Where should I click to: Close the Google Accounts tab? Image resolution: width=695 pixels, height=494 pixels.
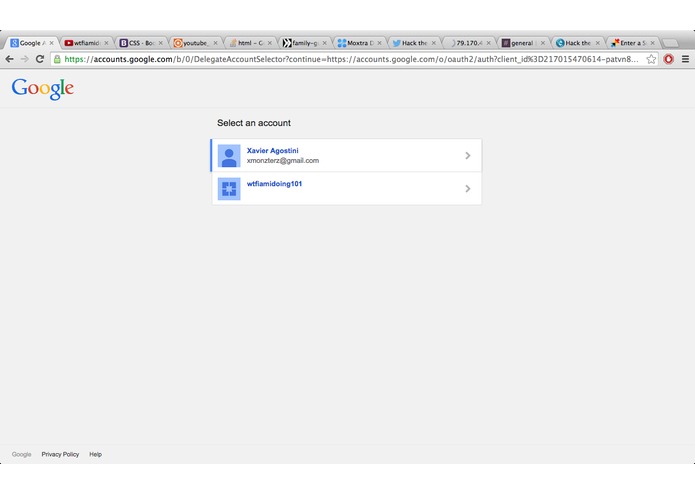coord(51,43)
